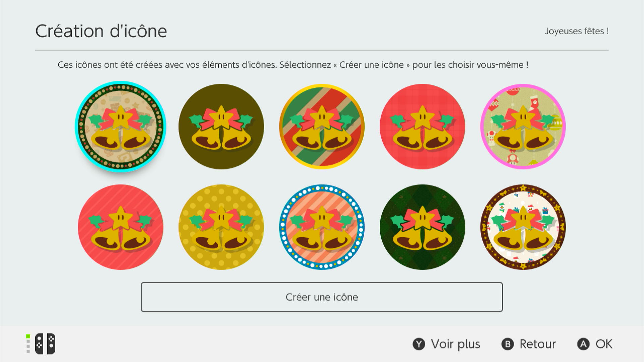Screen dimensions: 644x362
Task: Select the bell icon with cyan highlighted border
Action: [120, 127]
